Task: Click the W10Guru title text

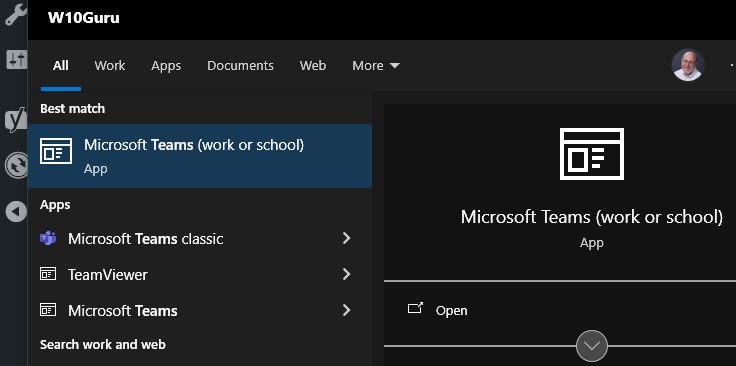Action: pos(84,18)
